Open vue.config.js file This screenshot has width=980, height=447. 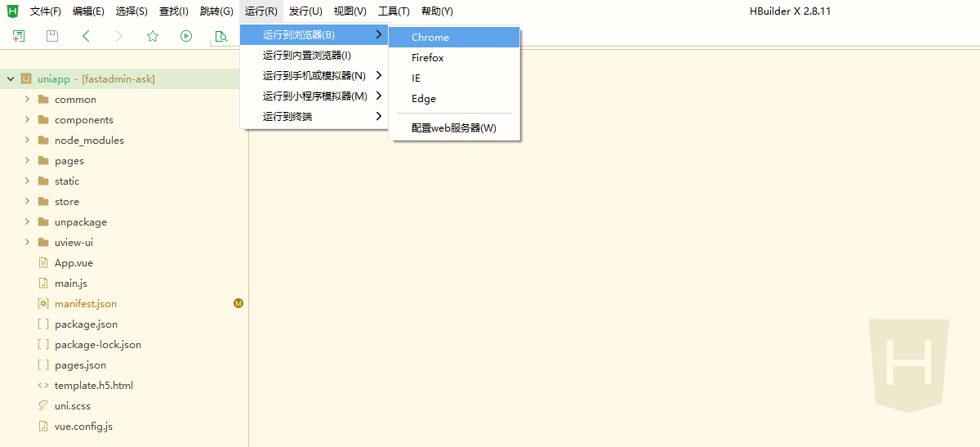coord(83,427)
